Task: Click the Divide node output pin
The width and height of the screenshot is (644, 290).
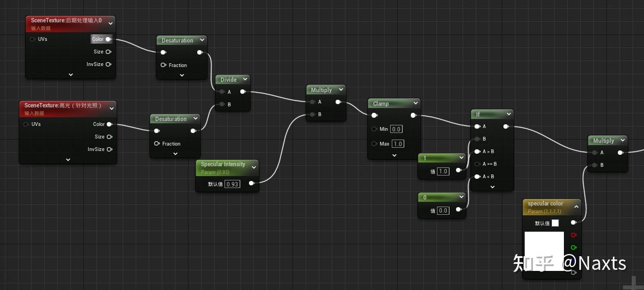Action: coord(243,92)
